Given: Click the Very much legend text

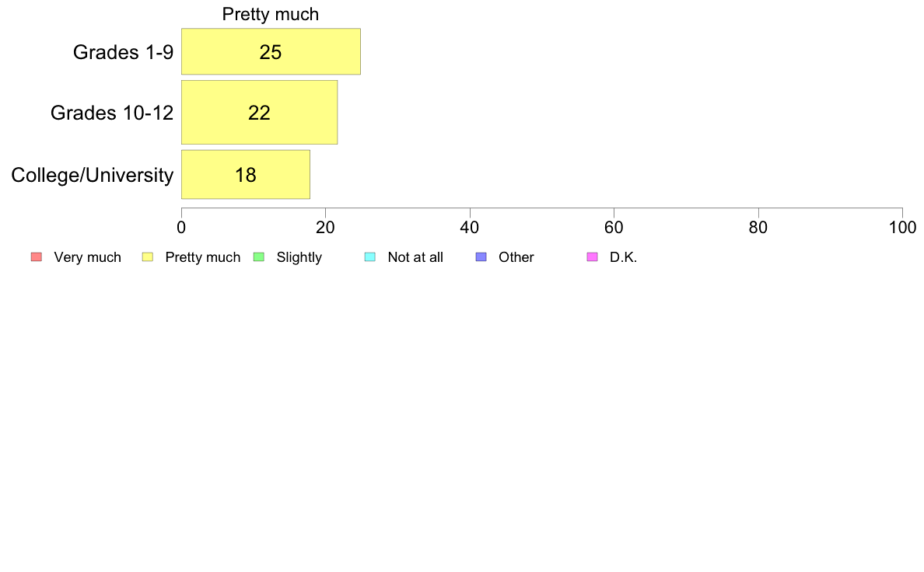Looking at the screenshot, I should pyautogui.click(x=87, y=257).
